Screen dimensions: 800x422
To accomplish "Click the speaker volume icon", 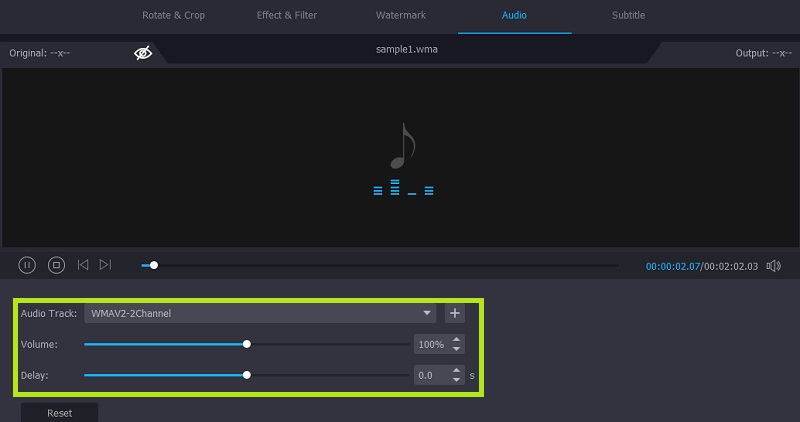I will click(773, 266).
